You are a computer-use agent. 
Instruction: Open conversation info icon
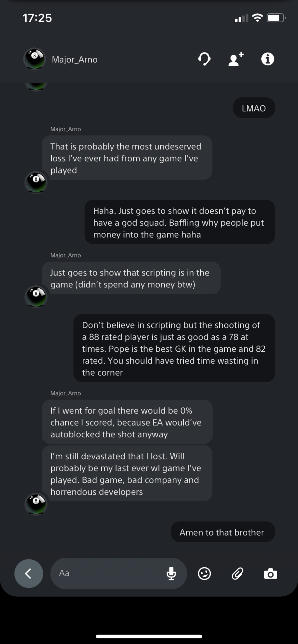click(267, 59)
